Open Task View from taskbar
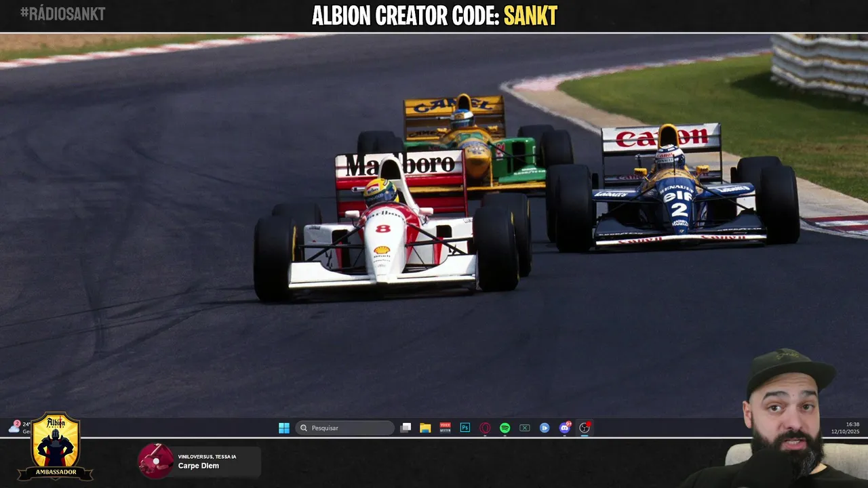Screen dimensions: 868x488 (406, 428)
